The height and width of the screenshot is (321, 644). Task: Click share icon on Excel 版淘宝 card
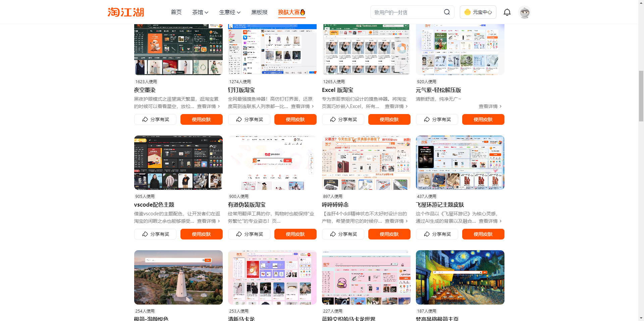coord(333,119)
